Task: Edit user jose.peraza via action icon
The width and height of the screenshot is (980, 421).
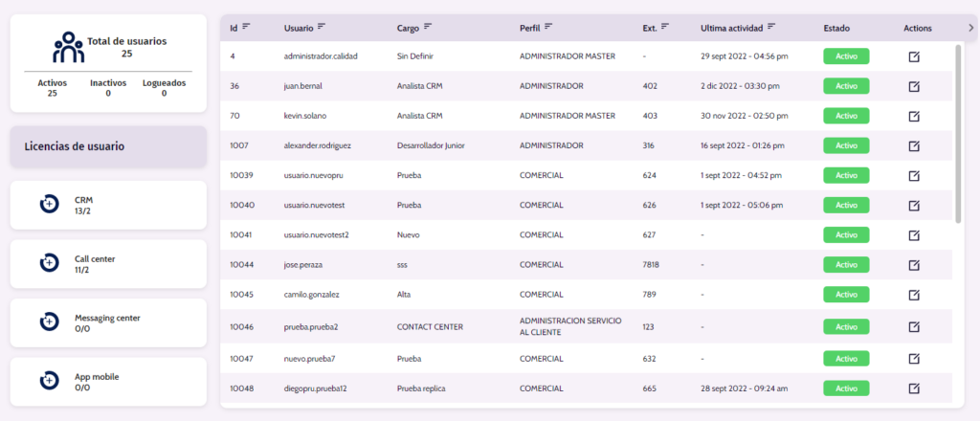Action: [914, 263]
